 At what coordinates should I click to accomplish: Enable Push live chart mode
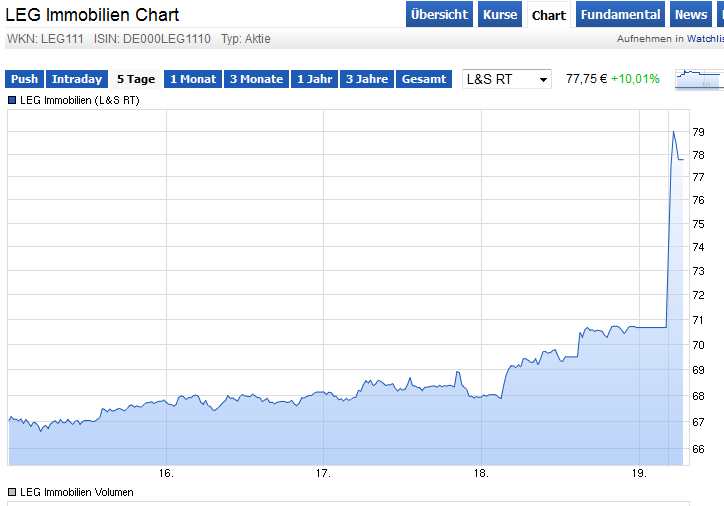click(x=25, y=79)
